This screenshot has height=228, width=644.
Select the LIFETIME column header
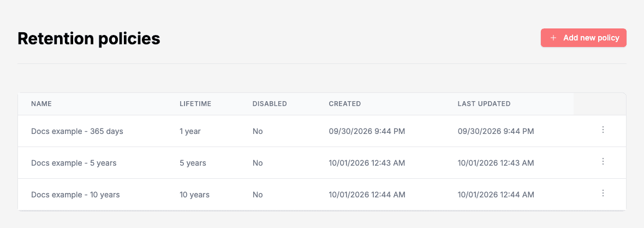(x=195, y=104)
